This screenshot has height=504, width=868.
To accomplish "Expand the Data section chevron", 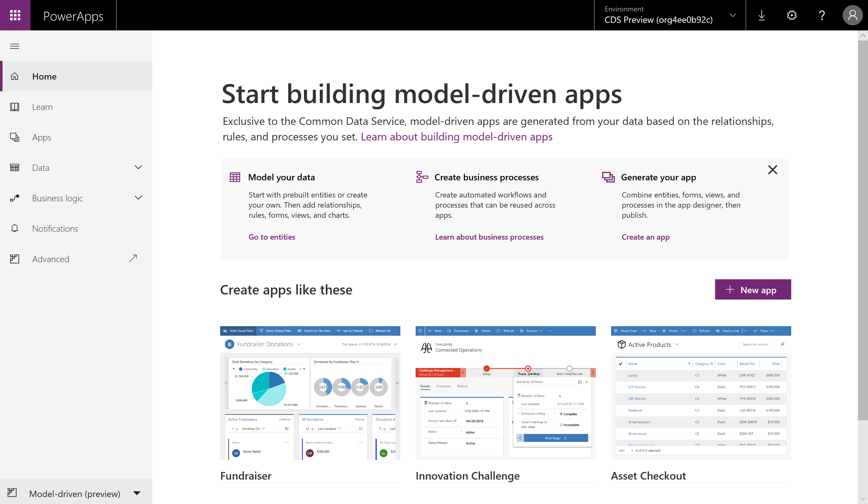I will [x=138, y=167].
